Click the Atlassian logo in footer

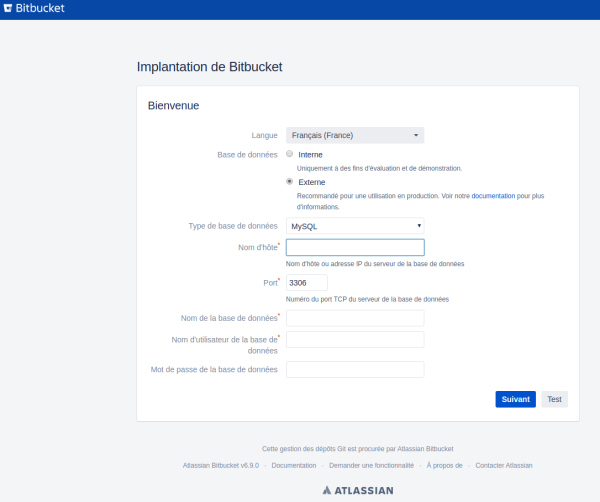358,491
